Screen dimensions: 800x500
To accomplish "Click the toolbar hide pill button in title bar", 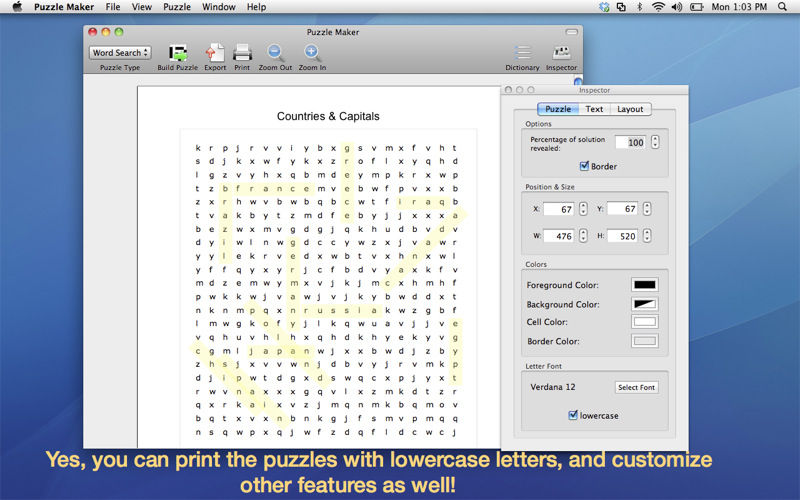I will click(x=571, y=32).
